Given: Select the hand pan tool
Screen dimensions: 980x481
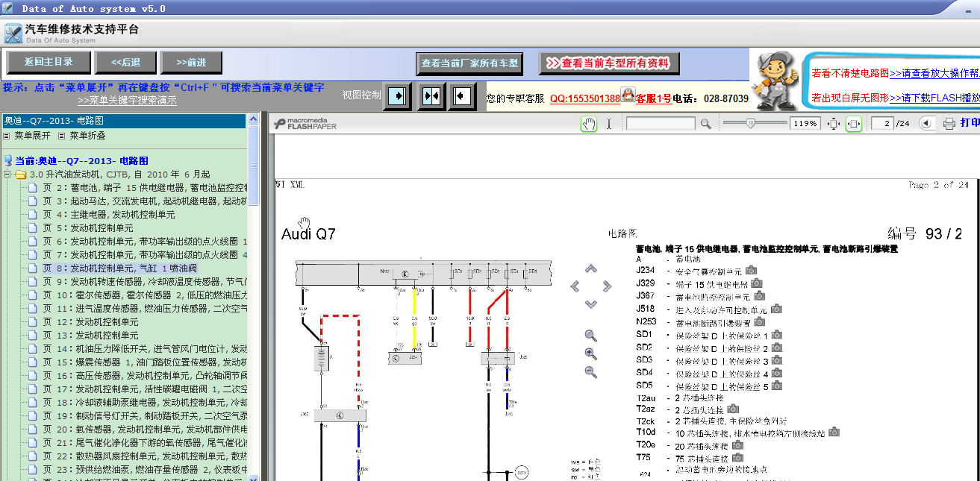Looking at the screenshot, I should coord(589,124).
